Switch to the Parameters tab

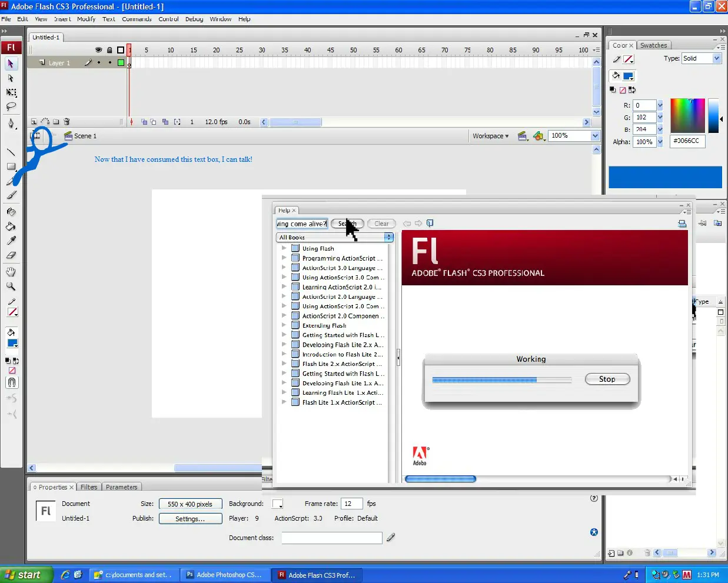point(122,487)
